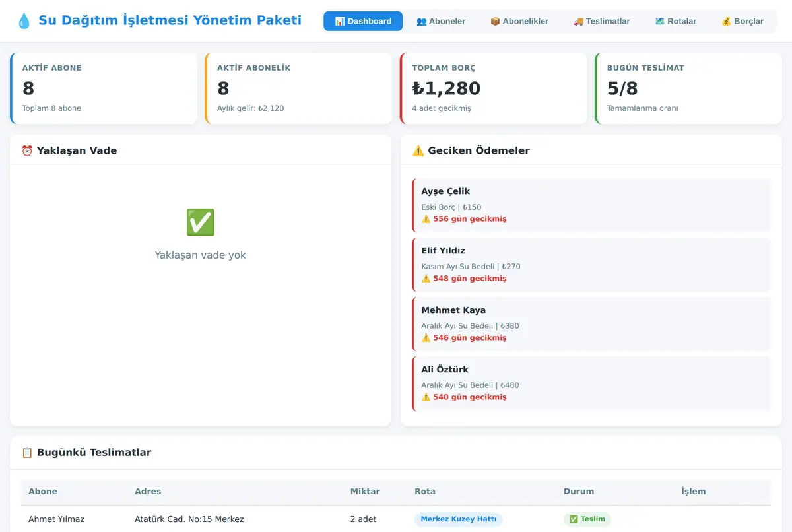Click the warning icon beside Geciken Ödemeler heading
792x532 pixels.
point(418,150)
